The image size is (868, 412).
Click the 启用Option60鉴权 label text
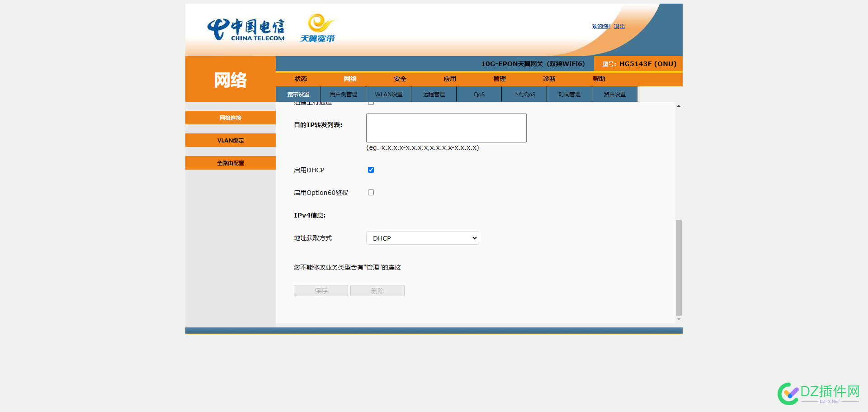coord(321,193)
